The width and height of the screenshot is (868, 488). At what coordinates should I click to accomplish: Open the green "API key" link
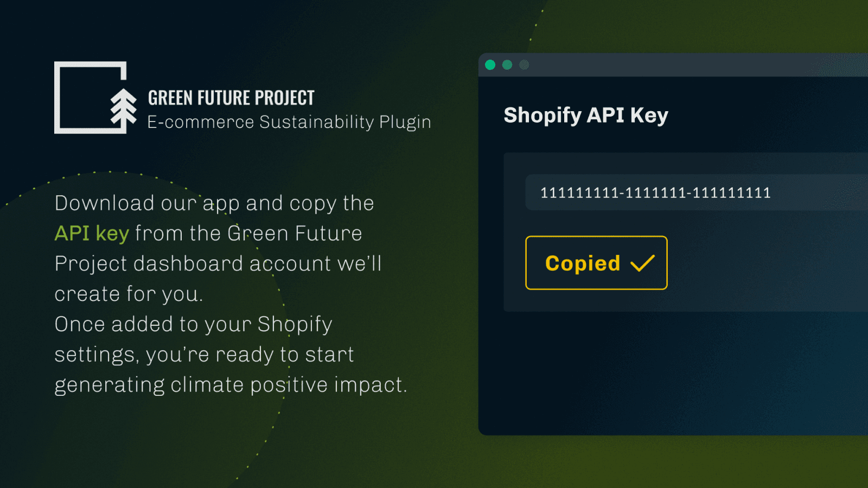tap(92, 234)
